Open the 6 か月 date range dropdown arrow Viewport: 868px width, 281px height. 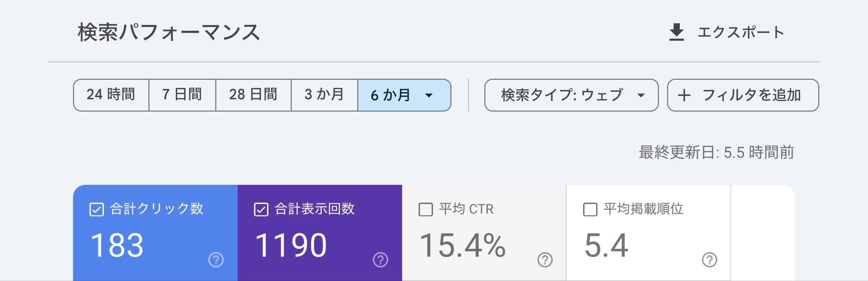tap(429, 95)
